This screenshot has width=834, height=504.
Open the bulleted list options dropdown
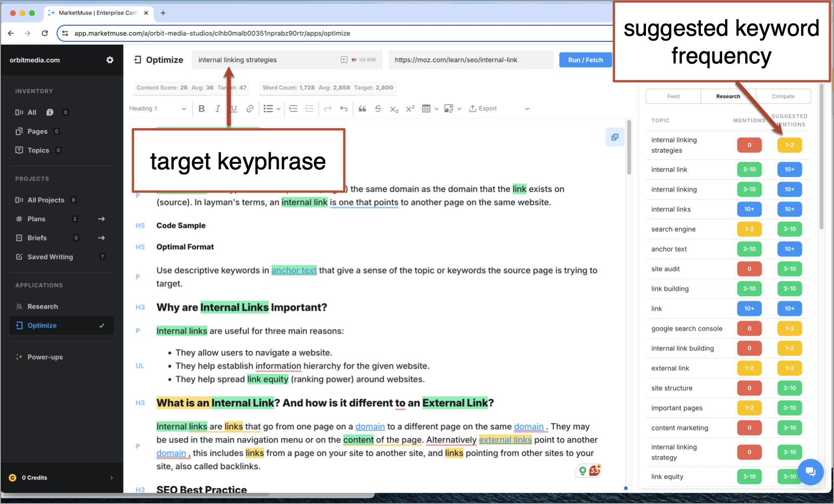tap(277, 108)
